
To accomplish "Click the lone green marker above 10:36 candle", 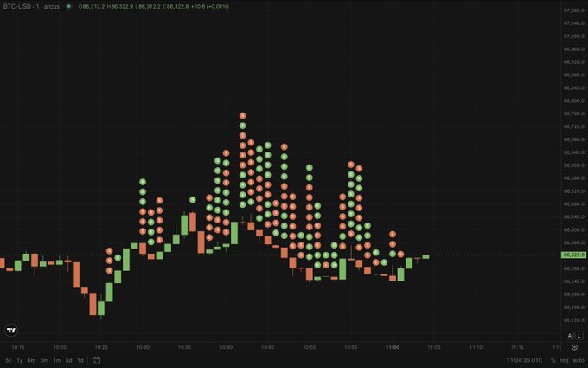I will (193, 200).
